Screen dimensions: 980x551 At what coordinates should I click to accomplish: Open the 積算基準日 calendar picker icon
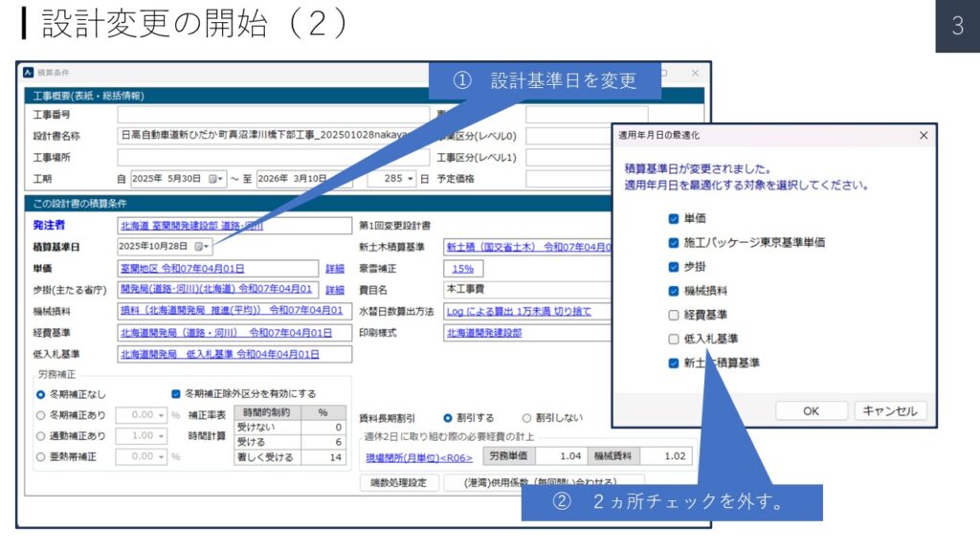tap(200, 247)
